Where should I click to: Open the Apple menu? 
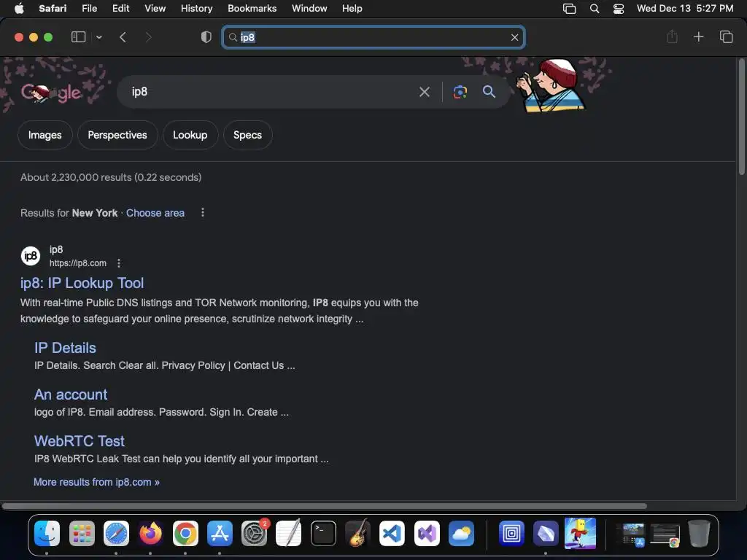click(x=19, y=8)
